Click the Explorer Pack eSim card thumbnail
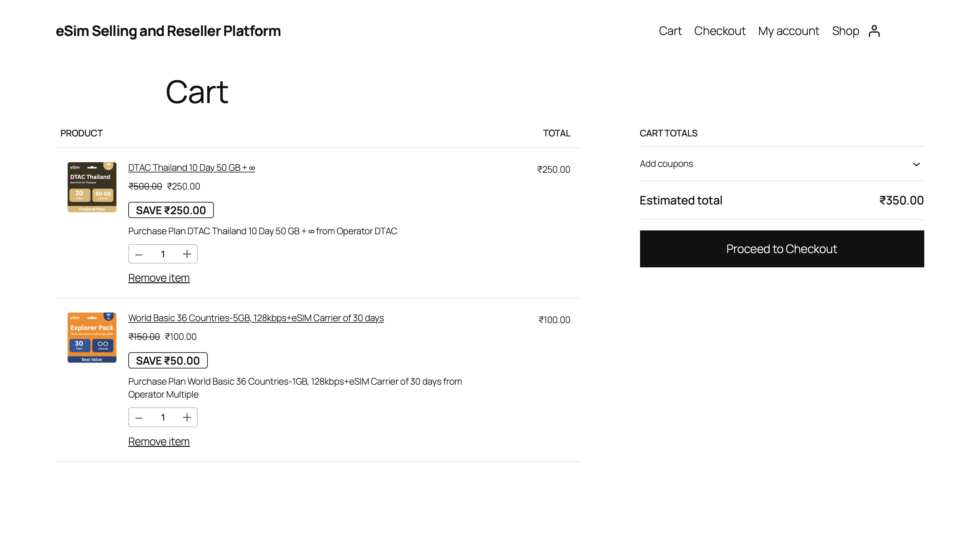The image size is (980, 536). pos(91,338)
